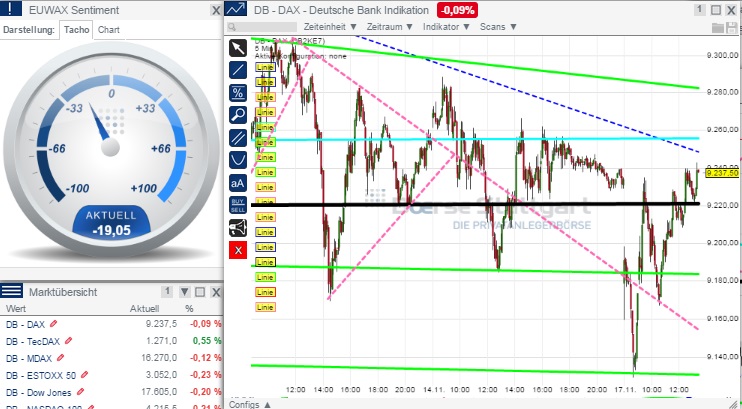The image size is (742, 409).
Task: Click the red -0,09% badge in chart title
Action: (457, 9)
